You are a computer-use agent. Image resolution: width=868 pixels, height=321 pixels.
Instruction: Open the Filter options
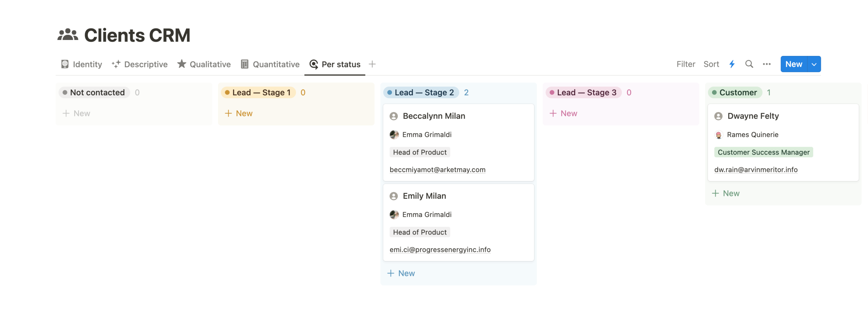pyautogui.click(x=685, y=64)
